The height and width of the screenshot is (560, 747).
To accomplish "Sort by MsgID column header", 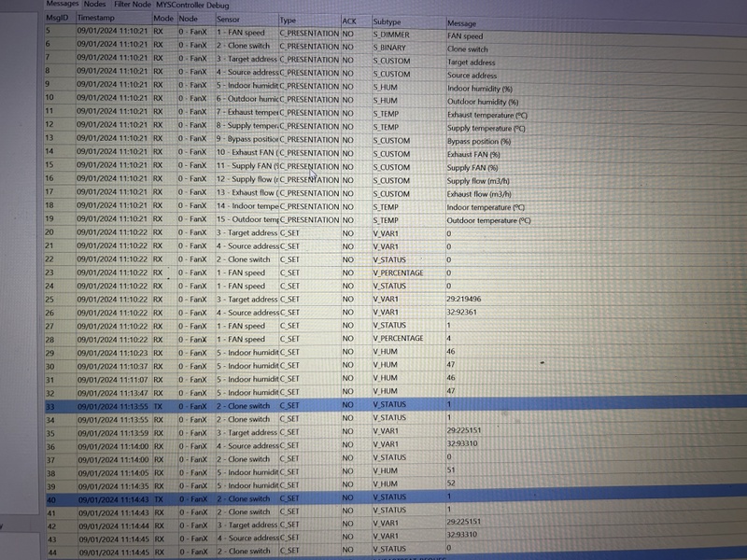I will click(x=58, y=18).
